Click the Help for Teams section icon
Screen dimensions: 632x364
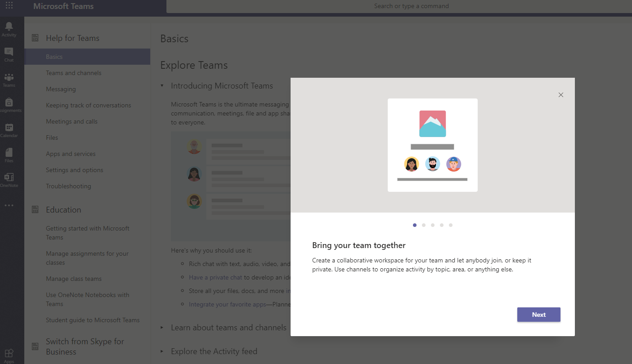click(x=35, y=38)
